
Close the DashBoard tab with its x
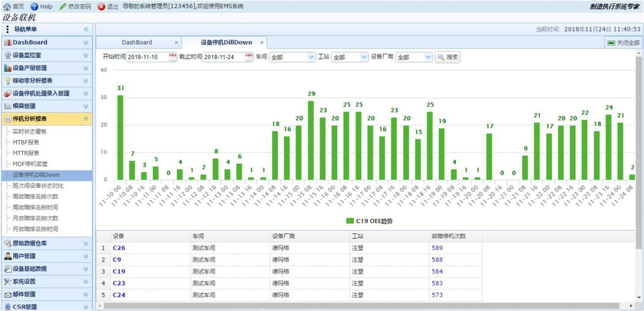[176, 42]
